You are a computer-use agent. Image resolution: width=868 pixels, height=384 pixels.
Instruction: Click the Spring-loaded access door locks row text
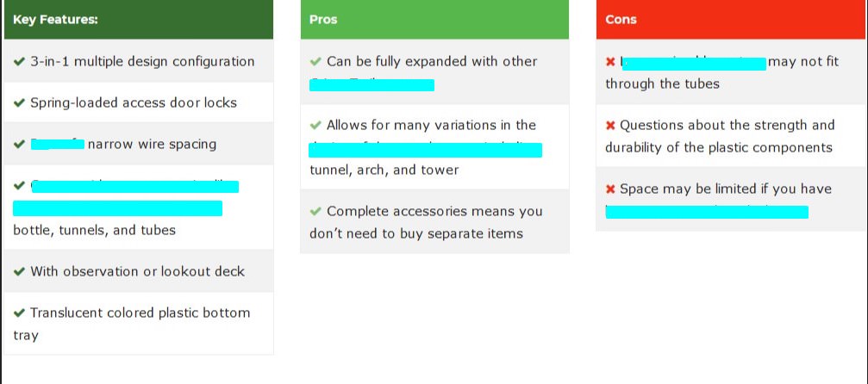point(134,103)
